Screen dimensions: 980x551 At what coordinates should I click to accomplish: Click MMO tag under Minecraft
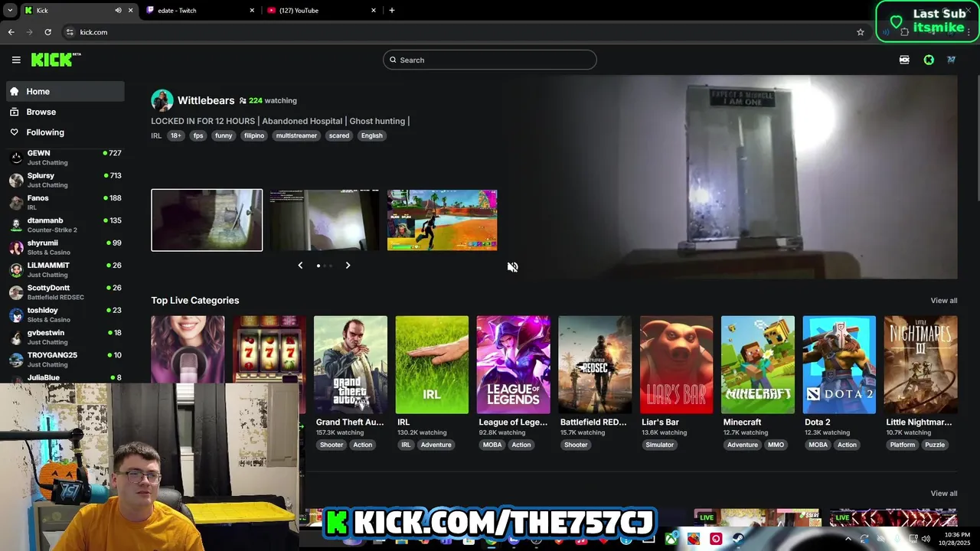[x=776, y=445]
